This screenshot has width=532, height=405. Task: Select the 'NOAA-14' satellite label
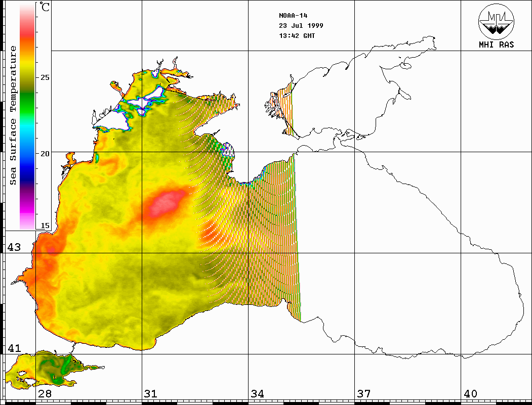pyautogui.click(x=293, y=16)
